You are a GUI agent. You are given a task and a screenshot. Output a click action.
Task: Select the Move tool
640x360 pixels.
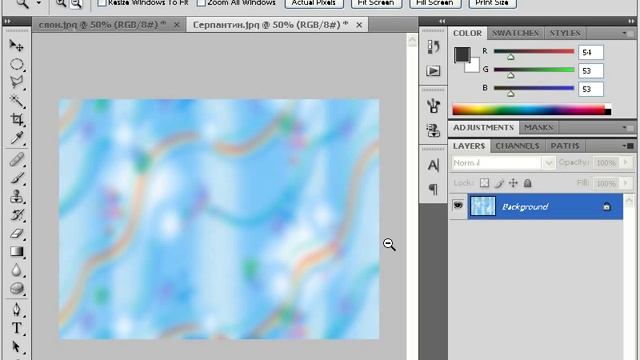[x=16, y=45]
